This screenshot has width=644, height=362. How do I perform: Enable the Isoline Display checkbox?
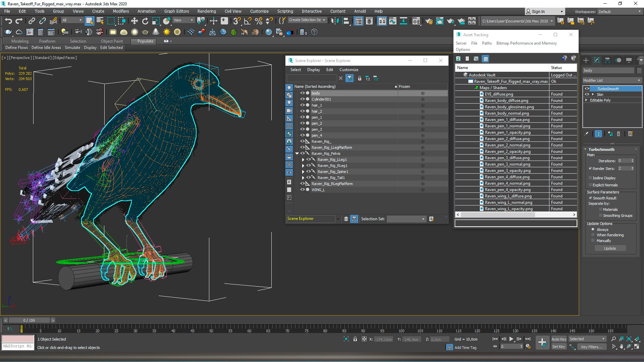590,178
